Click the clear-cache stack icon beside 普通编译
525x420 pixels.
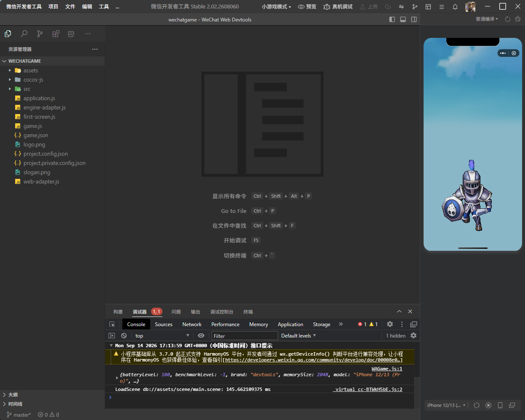(518, 19)
